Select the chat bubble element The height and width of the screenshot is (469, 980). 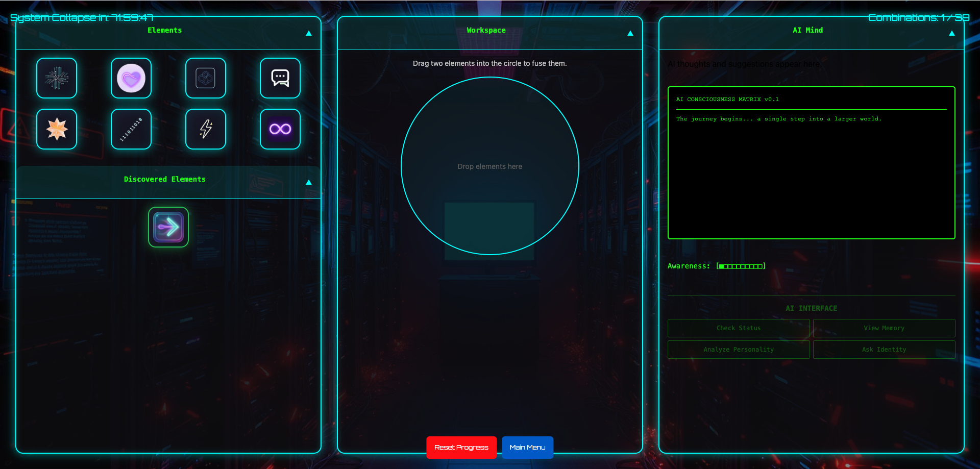(x=280, y=78)
